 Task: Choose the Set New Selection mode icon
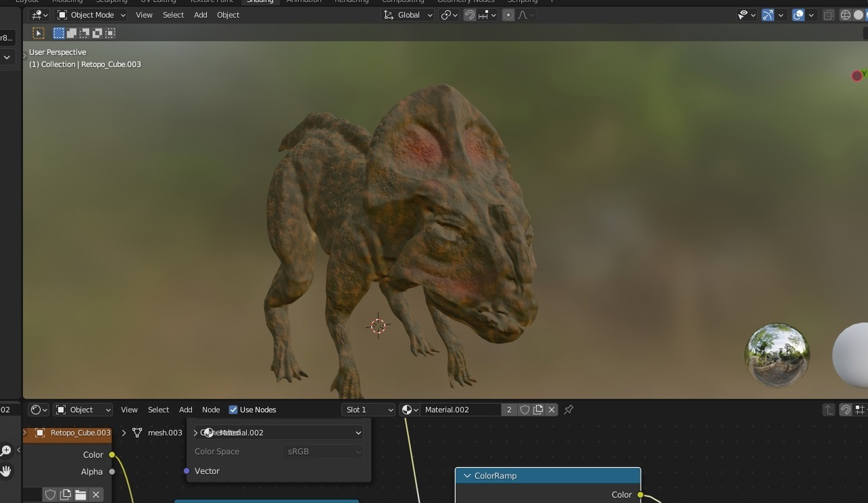pyautogui.click(x=59, y=33)
